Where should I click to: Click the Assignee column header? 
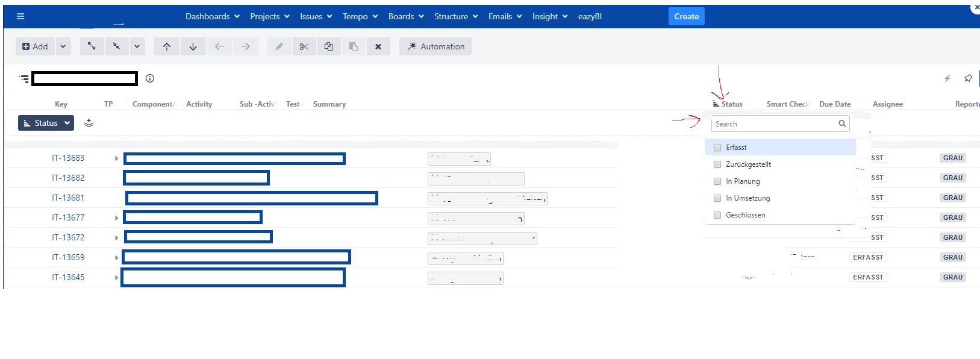pos(888,104)
